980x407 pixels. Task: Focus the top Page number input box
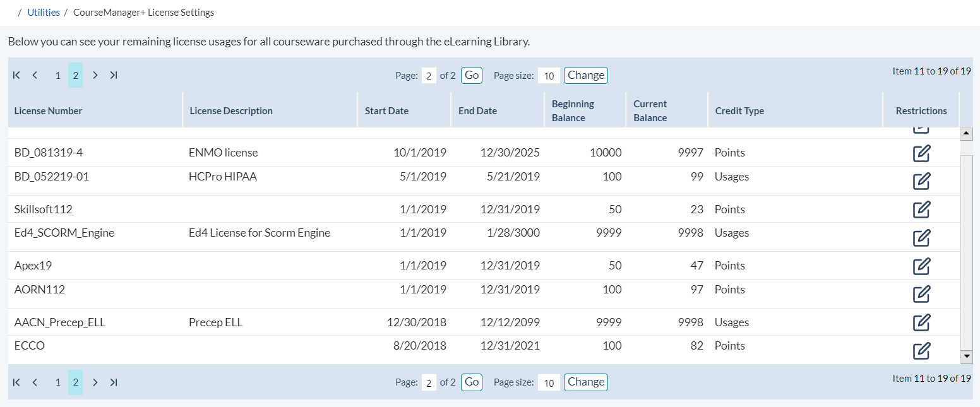tap(429, 76)
